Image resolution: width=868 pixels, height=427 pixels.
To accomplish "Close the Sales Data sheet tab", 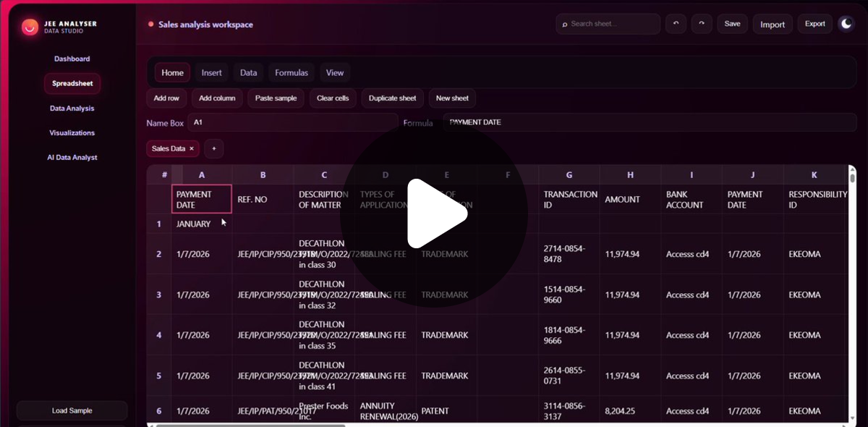I will [x=192, y=148].
